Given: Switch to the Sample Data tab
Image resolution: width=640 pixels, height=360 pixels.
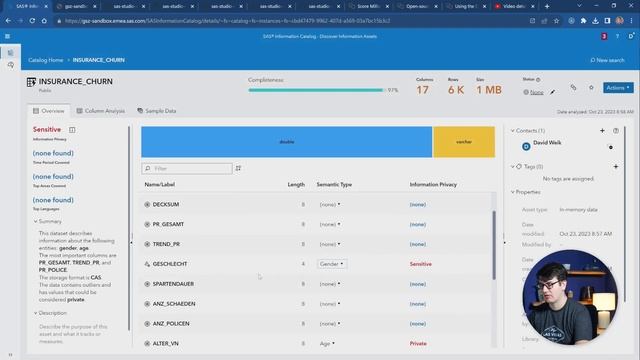Looking at the screenshot, I should pyautogui.click(x=157, y=111).
